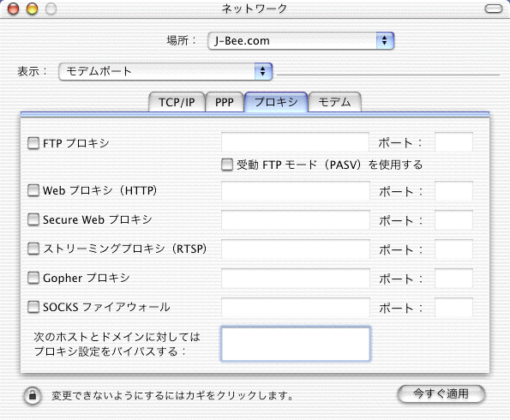This screenshot has height=420, width=510.
Task: Click the 今すぐ適用 button
Action: point(441,394)
